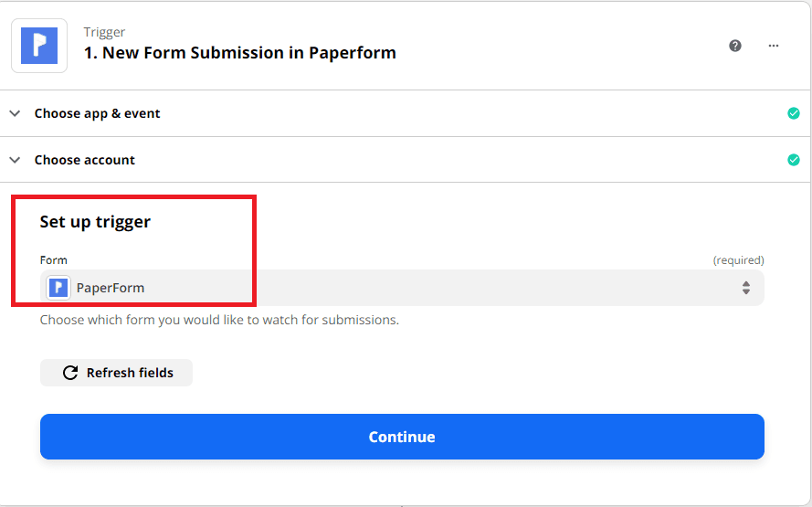
Task: Open the Choose app & event section
Action: tap(97, 113)
